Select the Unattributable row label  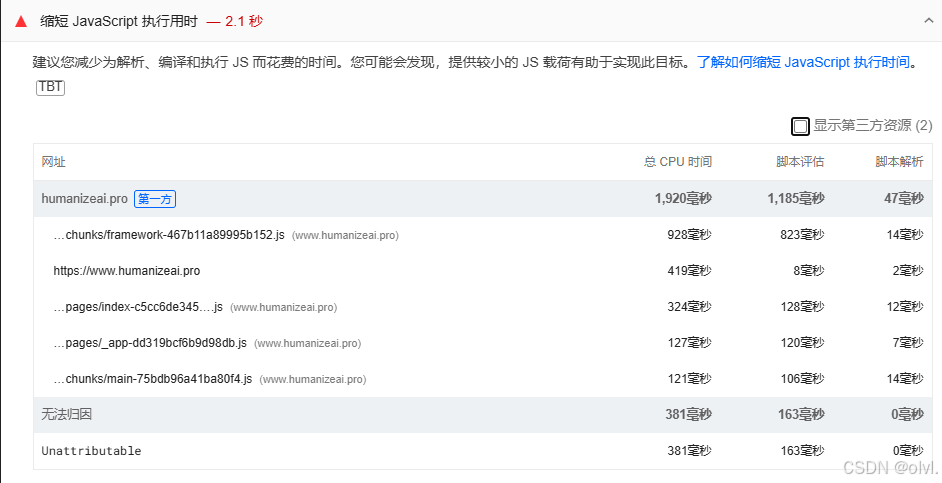[x=91, y=451]
